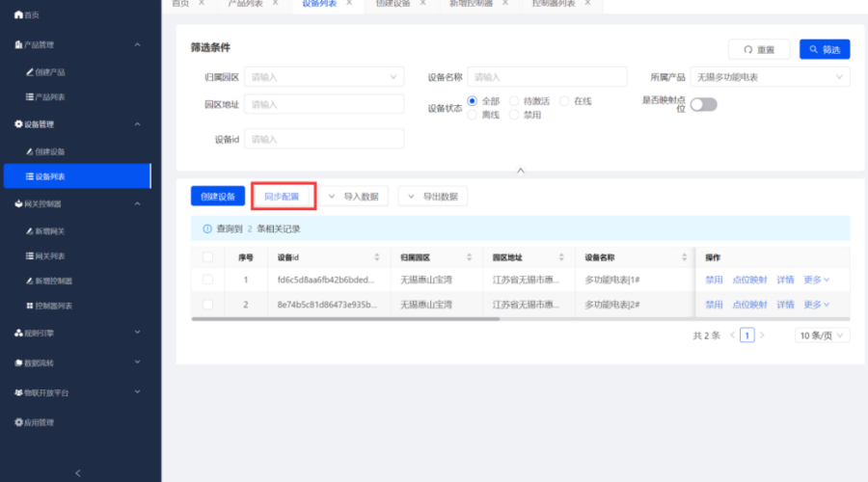This screenshot has height=482, width=868.
Task: Switch to the 控制器列表 tab
Action: click(x=554, y=3)
